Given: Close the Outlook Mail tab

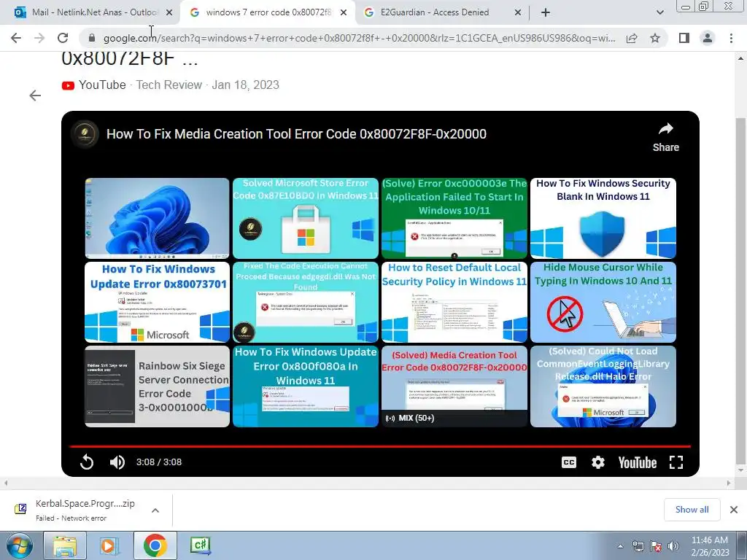Looking at the screenshot, I should (x=169, y=13).
